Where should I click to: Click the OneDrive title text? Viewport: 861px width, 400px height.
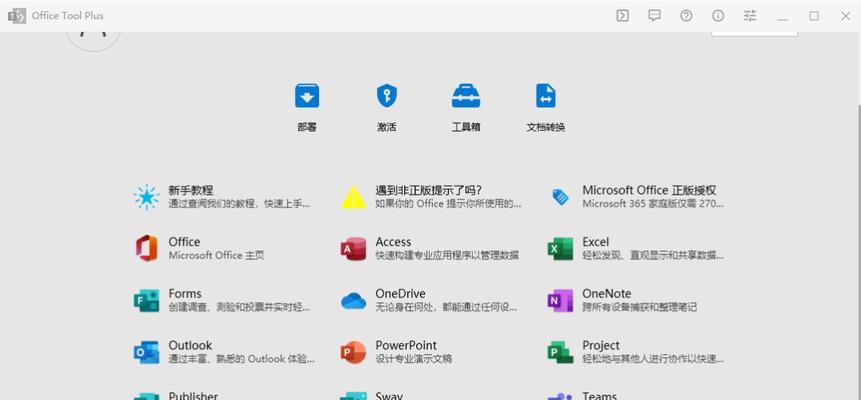tap(400, 293)
